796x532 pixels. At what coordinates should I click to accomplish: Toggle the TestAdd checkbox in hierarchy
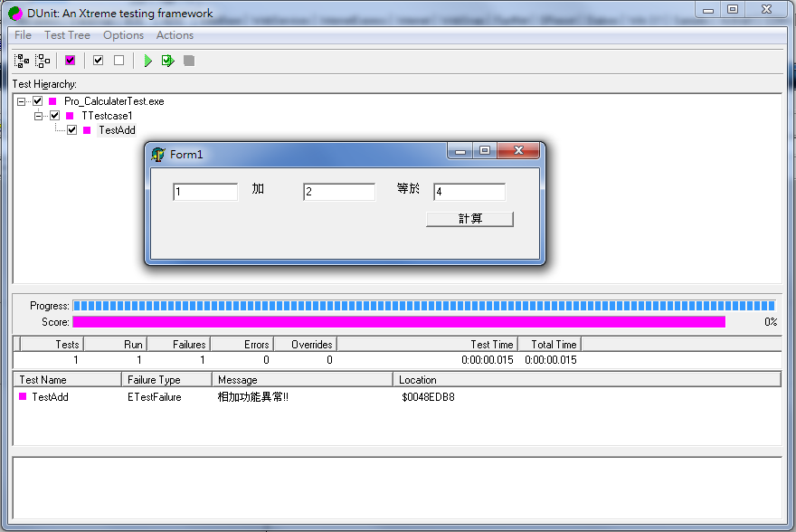[x=72, y=130]
